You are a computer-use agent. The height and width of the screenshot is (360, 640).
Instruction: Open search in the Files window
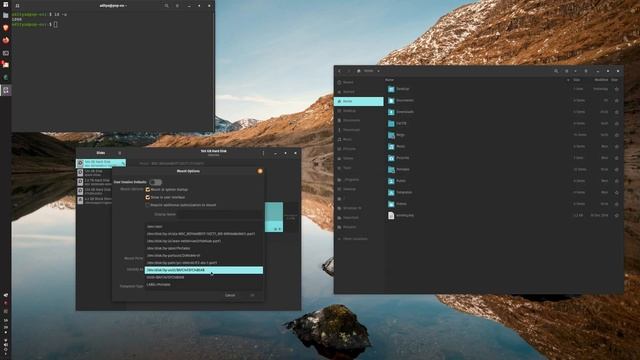(556, 71)
